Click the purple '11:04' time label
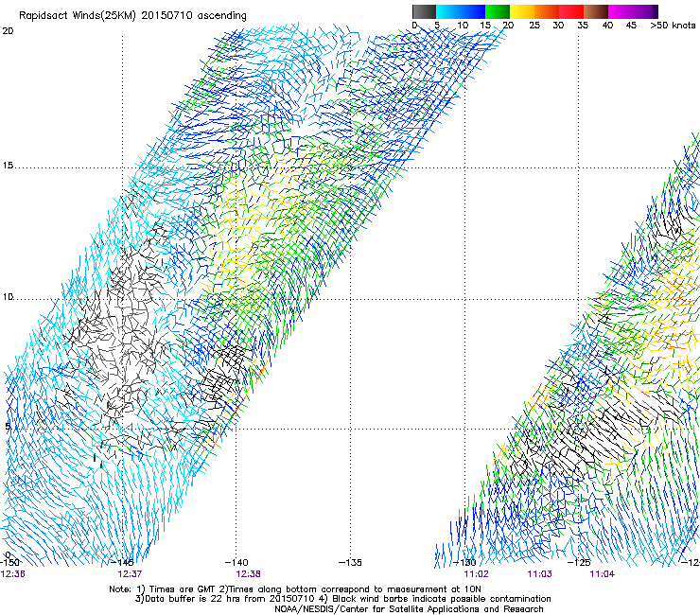The height and width of the screenshot is (615, 700). [x=602, y=574]
